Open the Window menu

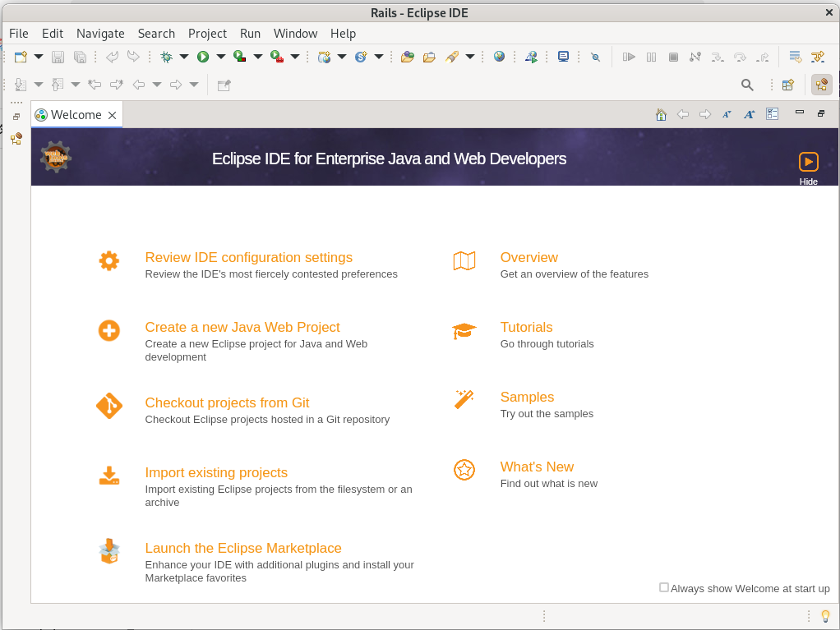click(295, 34)
